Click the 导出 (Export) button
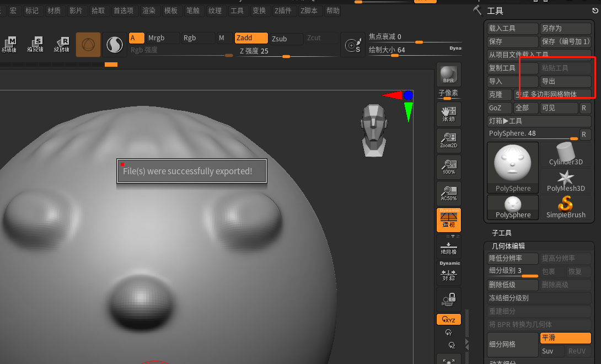Image resolution: width=601 pixels, height=364 pixels. (567, 81)
